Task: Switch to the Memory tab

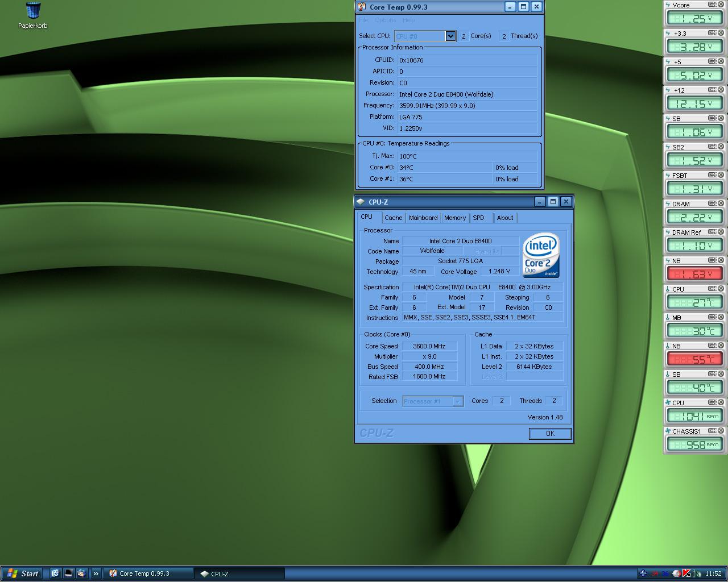Action: coord(455,218)
